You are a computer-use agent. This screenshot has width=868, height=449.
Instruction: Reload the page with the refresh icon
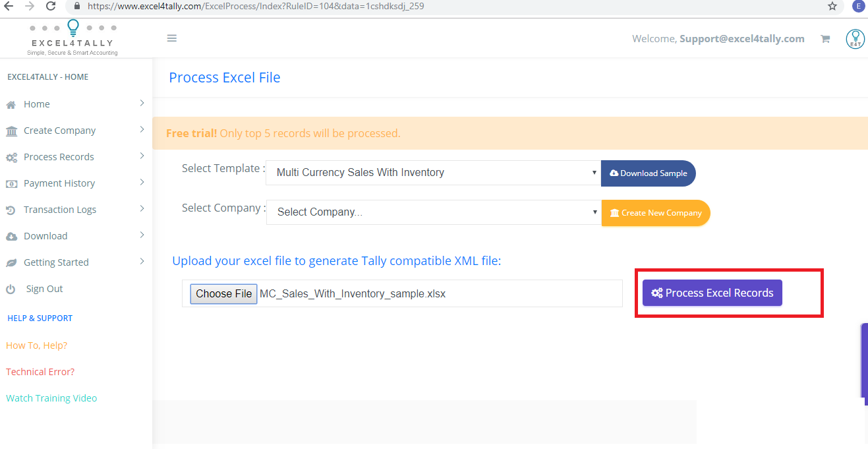tap(51, 6)
